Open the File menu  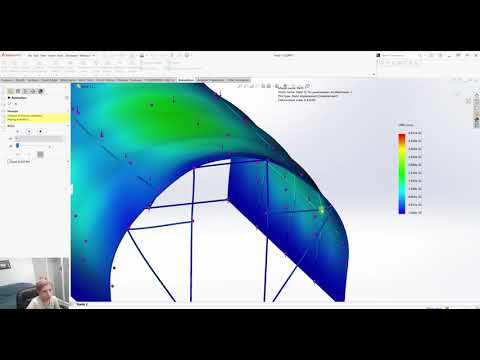30,55
